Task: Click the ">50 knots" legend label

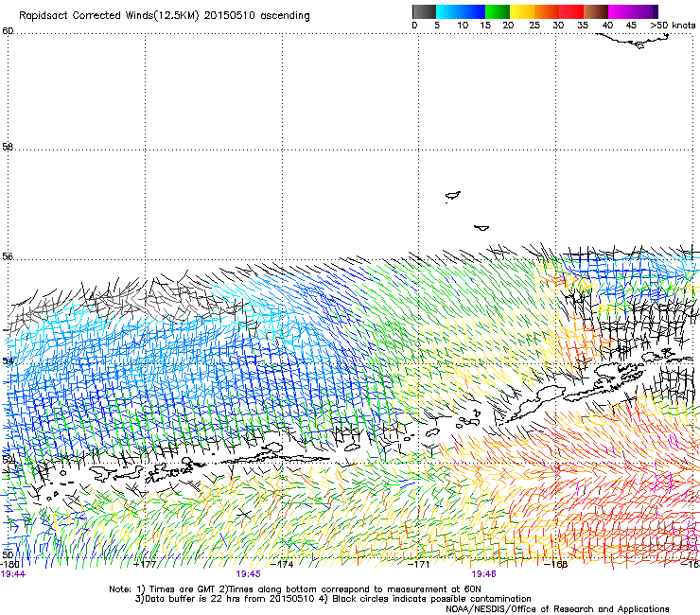Action: [x=673, y=26]
